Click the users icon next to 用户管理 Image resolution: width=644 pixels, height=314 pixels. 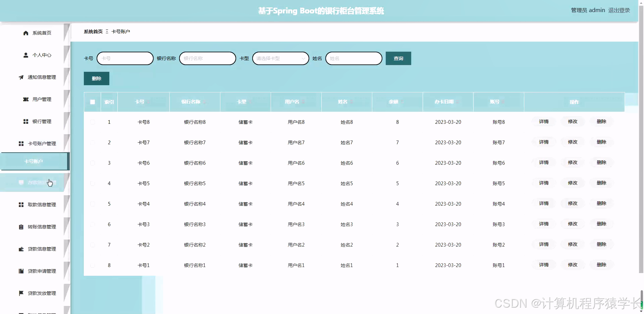tap(25, 99)
